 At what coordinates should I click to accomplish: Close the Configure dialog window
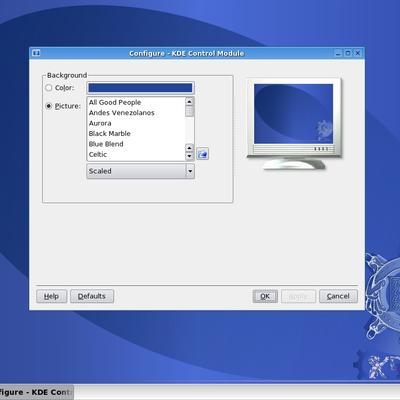(358, 53)
